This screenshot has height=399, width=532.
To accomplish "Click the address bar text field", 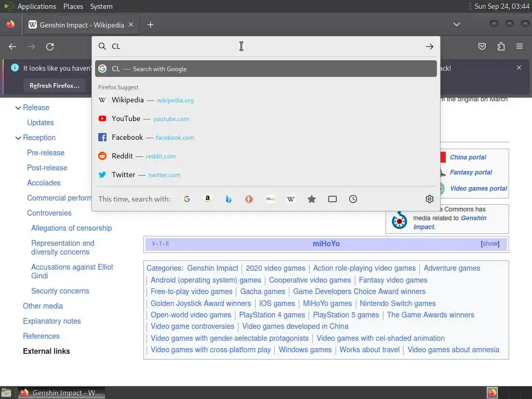I will point(265,46).
